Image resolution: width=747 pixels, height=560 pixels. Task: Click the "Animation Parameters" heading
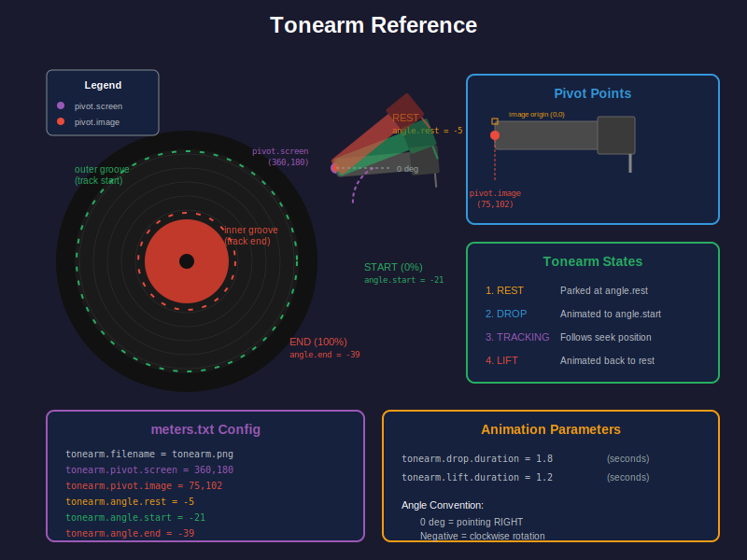551,429
